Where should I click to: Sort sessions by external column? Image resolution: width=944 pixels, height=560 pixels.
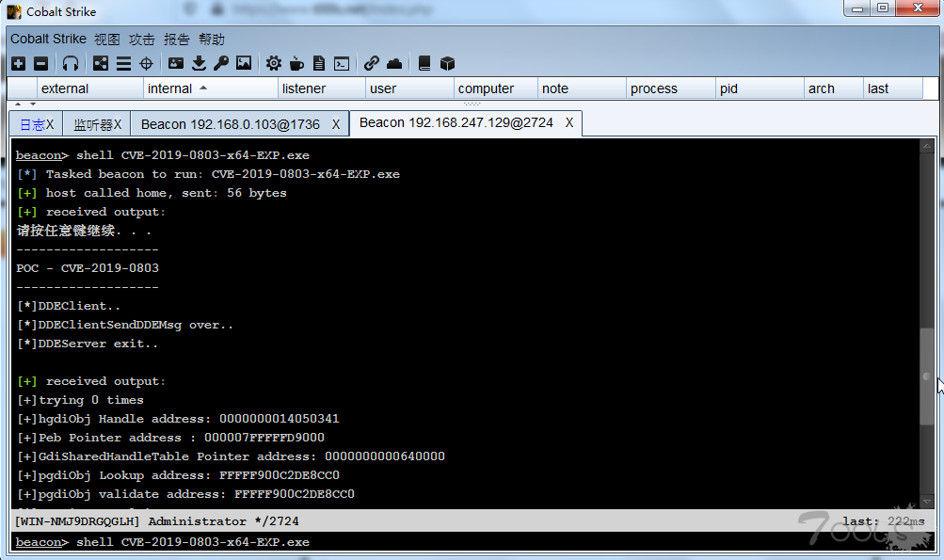pos(90,88)
